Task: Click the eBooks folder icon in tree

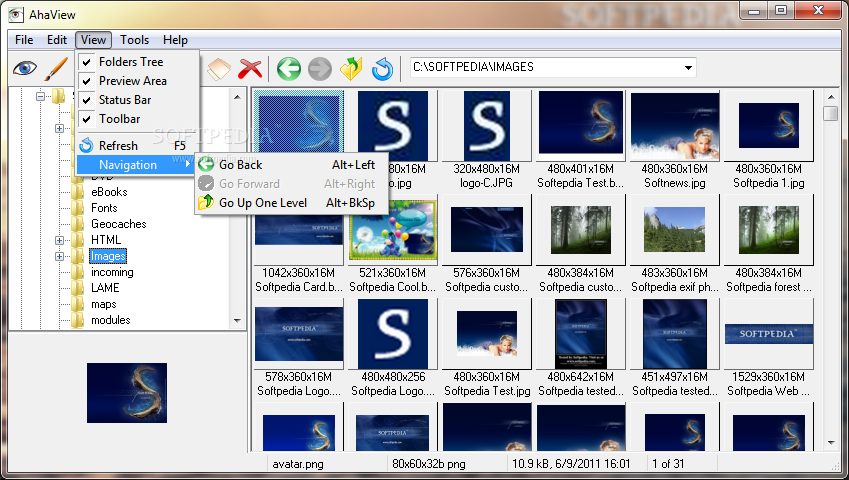Action: [77, 192]
